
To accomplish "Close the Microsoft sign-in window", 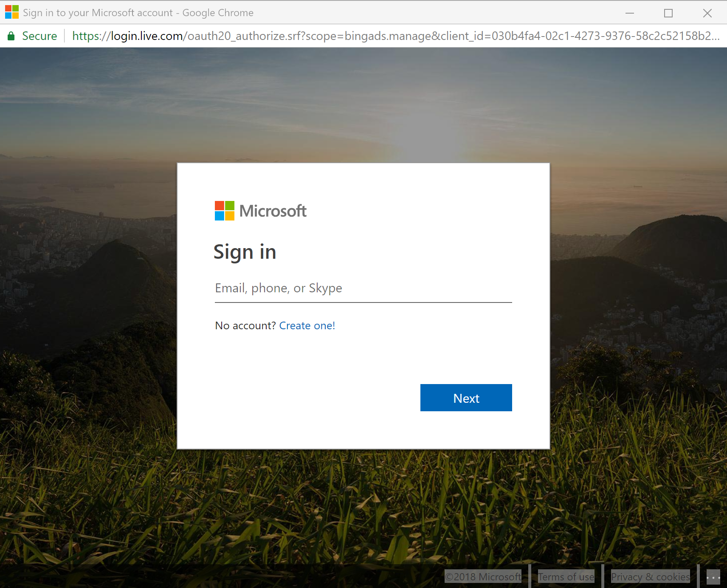I will tap(707, 13).
